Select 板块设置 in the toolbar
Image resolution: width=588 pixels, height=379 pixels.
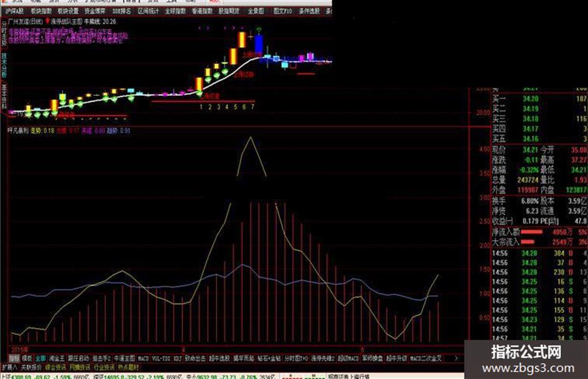click(x=68, y=11)
